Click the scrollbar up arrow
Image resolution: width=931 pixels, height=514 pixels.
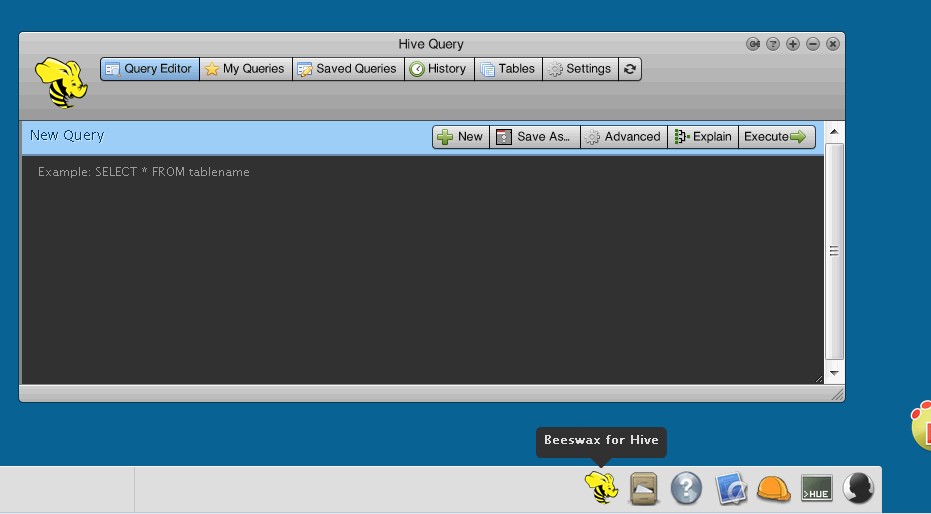click(x=834, y=132)
